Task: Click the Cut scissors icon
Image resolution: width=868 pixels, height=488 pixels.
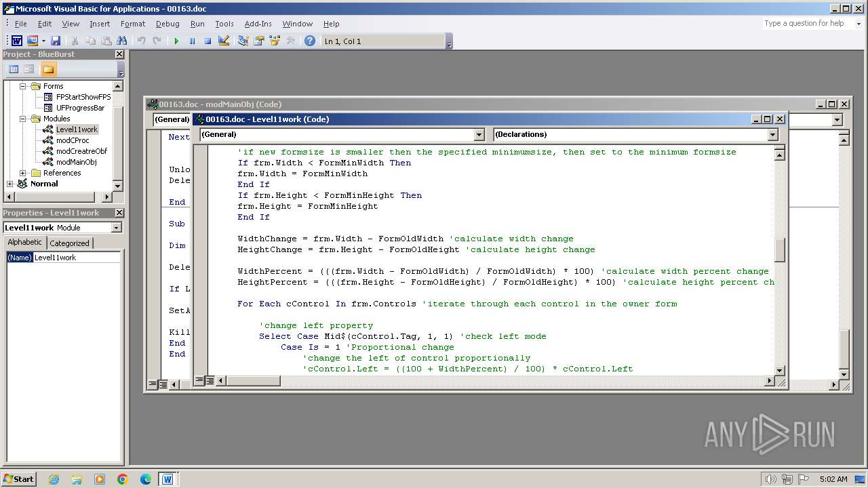Action: tap(75, 41)
